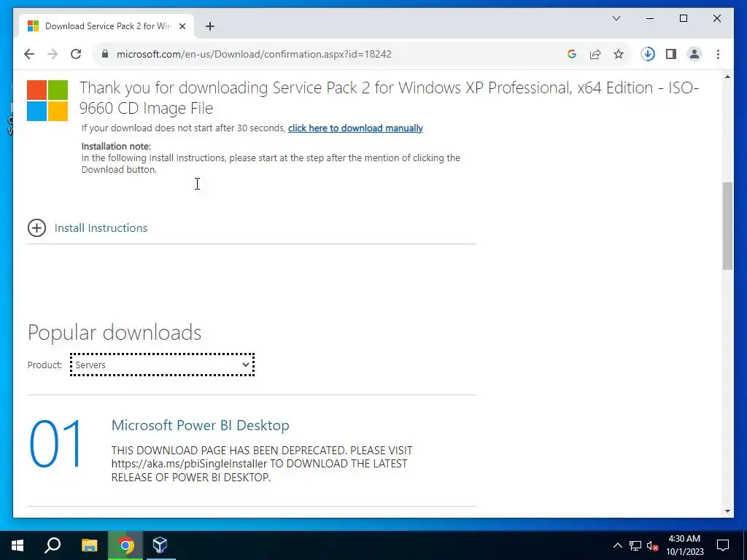Click the Installation note label
The image size is (747, 560).
point(116,146)
